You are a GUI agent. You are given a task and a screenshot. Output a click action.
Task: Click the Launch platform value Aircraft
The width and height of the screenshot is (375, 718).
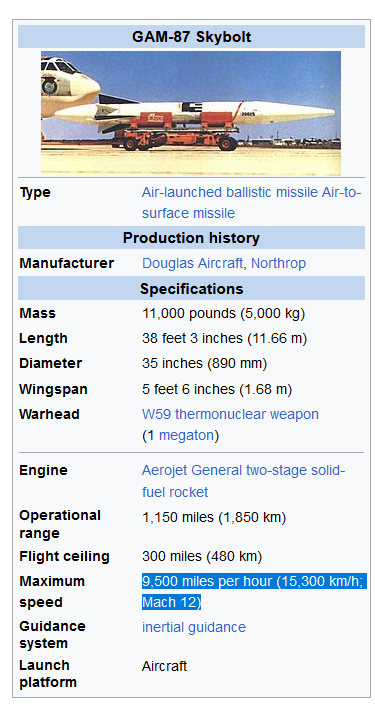click(x=164, y=666)
